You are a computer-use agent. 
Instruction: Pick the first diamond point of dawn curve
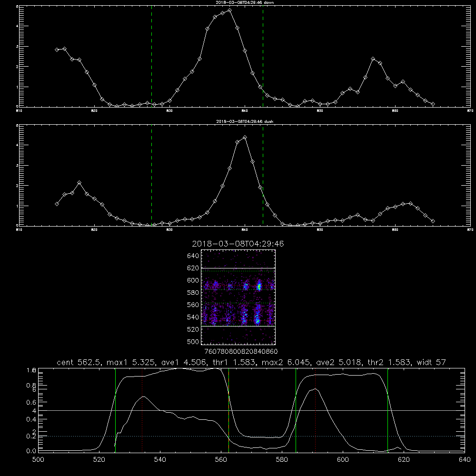(x=57, y=50)
